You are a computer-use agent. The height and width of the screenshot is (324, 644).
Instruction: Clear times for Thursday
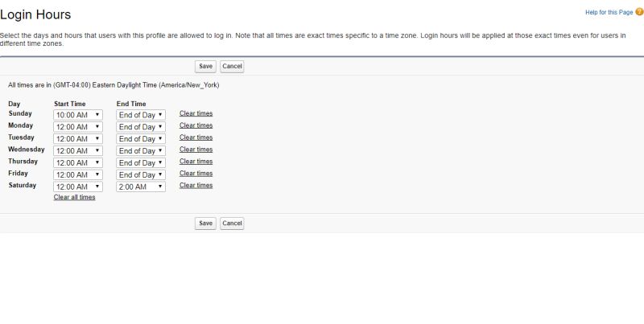coord(196,161)
